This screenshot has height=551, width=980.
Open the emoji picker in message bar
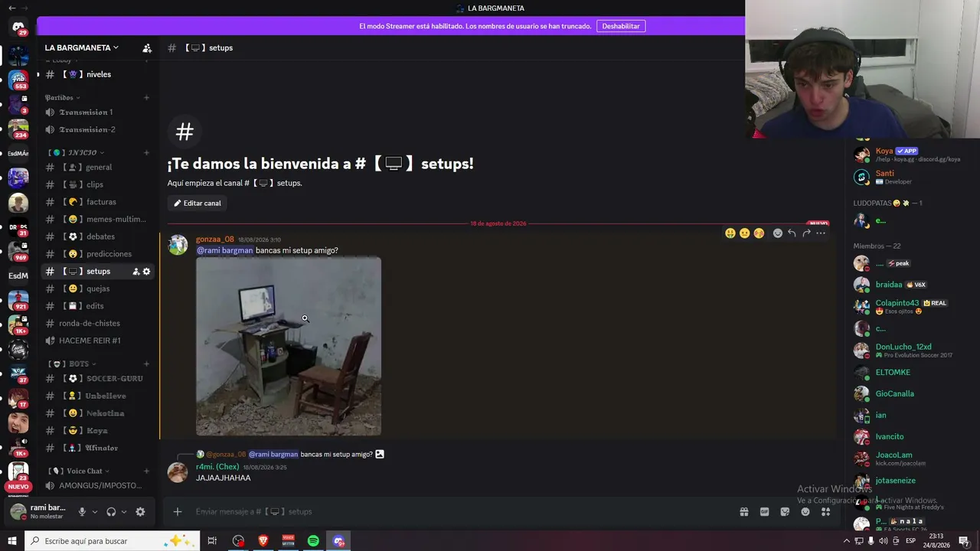[x=805, y=511]
